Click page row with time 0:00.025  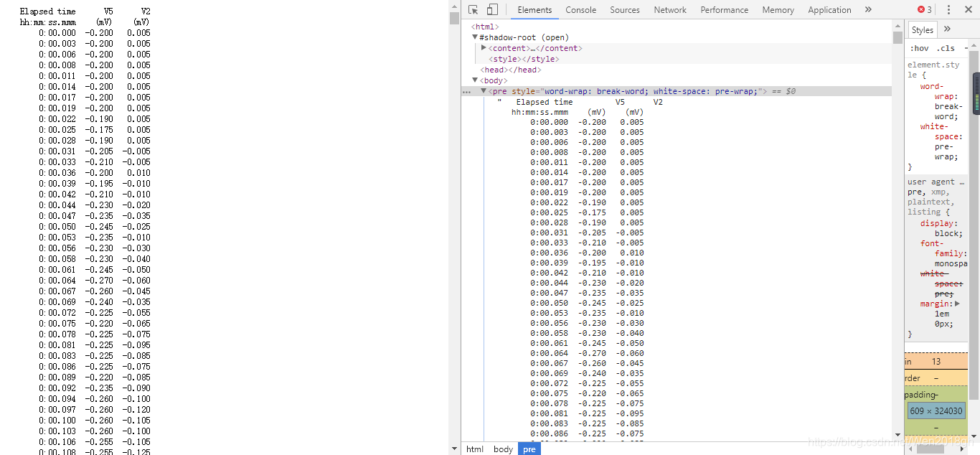(95, 130)
